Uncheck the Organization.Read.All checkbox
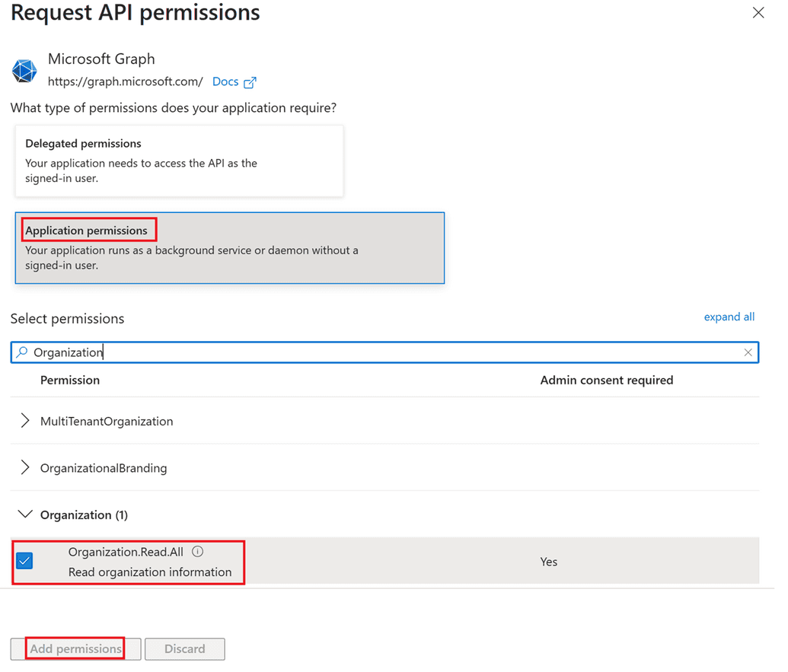The height and width of the screenshot is (672, 788). pyautogui.click(x=24, y=561)
